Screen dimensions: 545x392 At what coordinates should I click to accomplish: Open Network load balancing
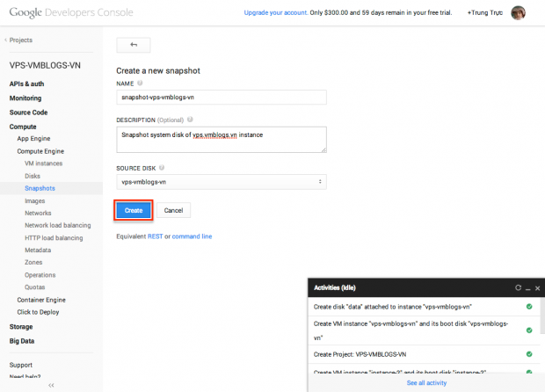[58, 225]
